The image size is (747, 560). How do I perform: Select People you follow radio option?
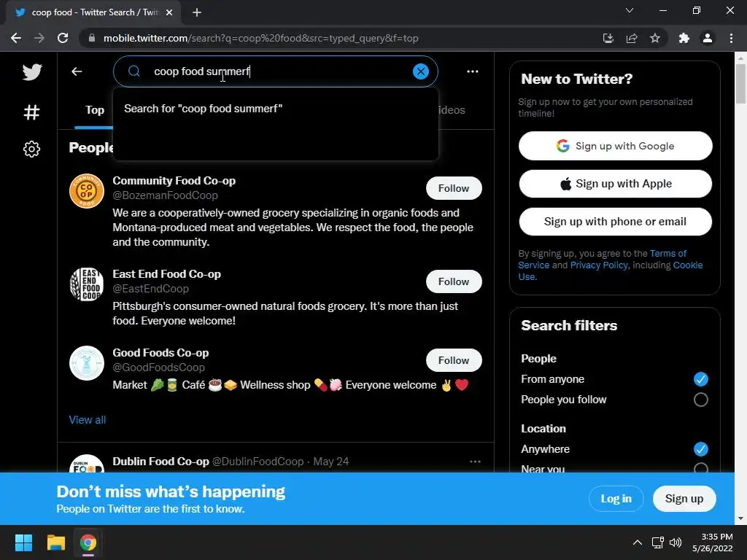tap(700, 400)
